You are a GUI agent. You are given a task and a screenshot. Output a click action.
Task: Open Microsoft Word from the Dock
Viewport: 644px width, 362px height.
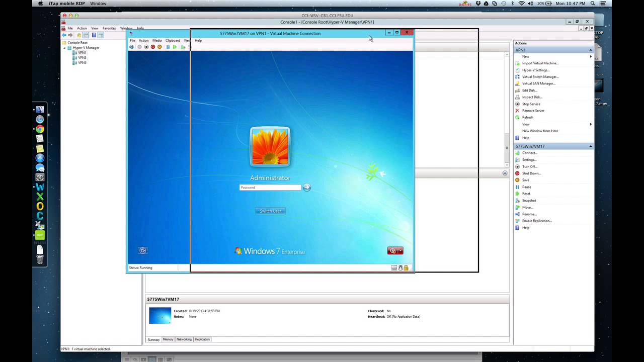click(x=40, y=187)
